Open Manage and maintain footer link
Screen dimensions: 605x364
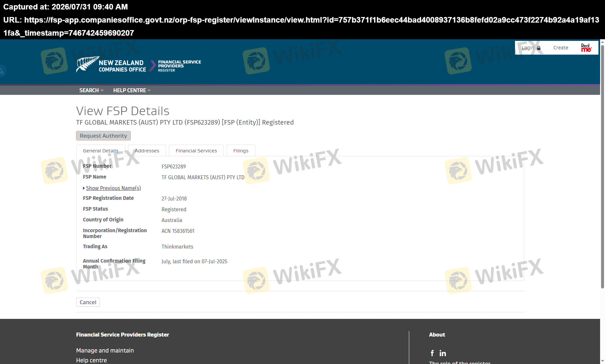[105, 351]
